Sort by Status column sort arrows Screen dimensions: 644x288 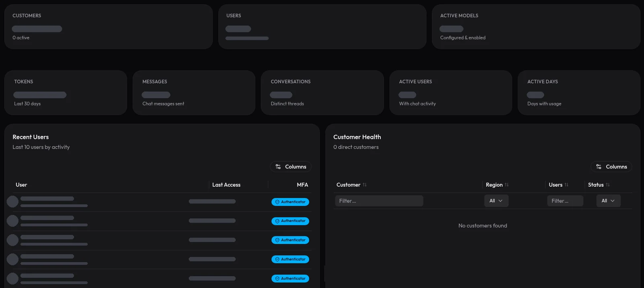coord(608,185)
